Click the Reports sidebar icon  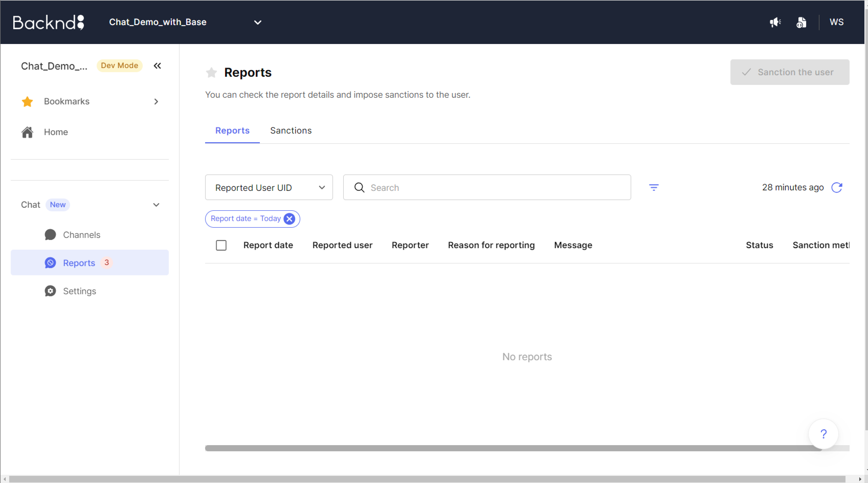tap(50, 263)
